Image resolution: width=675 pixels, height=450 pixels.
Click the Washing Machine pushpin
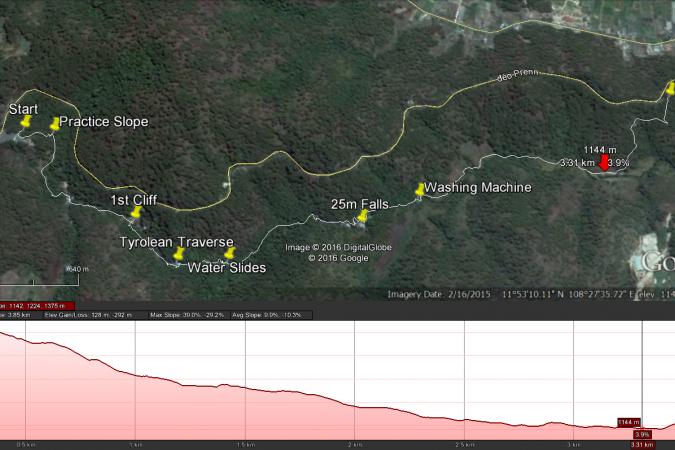[419, 189]
